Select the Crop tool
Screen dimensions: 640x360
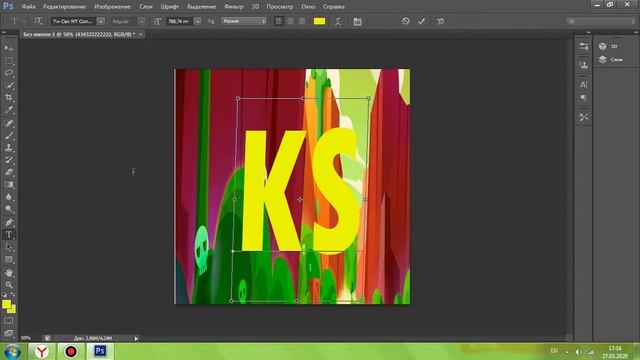tap(9, 98)
